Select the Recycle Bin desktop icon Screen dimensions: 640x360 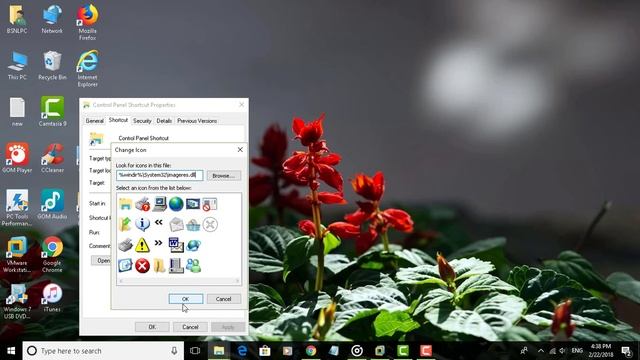click(x=52, y=65)
